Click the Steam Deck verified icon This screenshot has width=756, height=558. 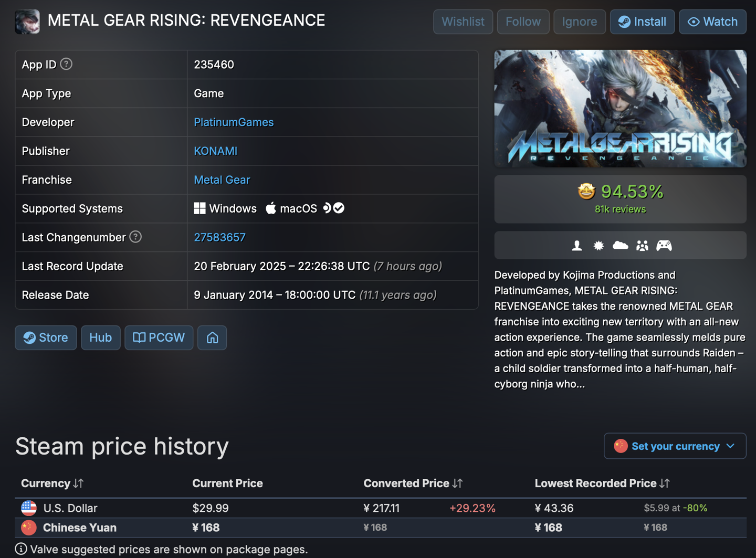[333, 208]
